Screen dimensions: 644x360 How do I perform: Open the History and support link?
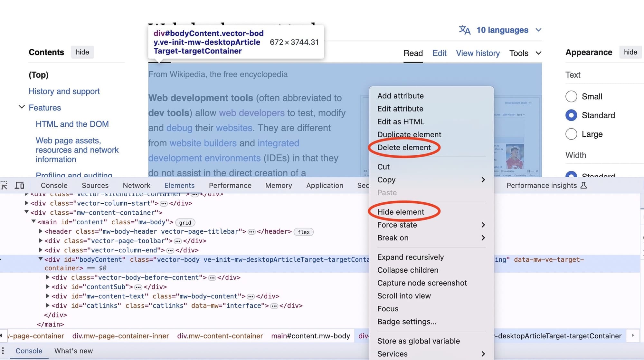click(64, 91)
